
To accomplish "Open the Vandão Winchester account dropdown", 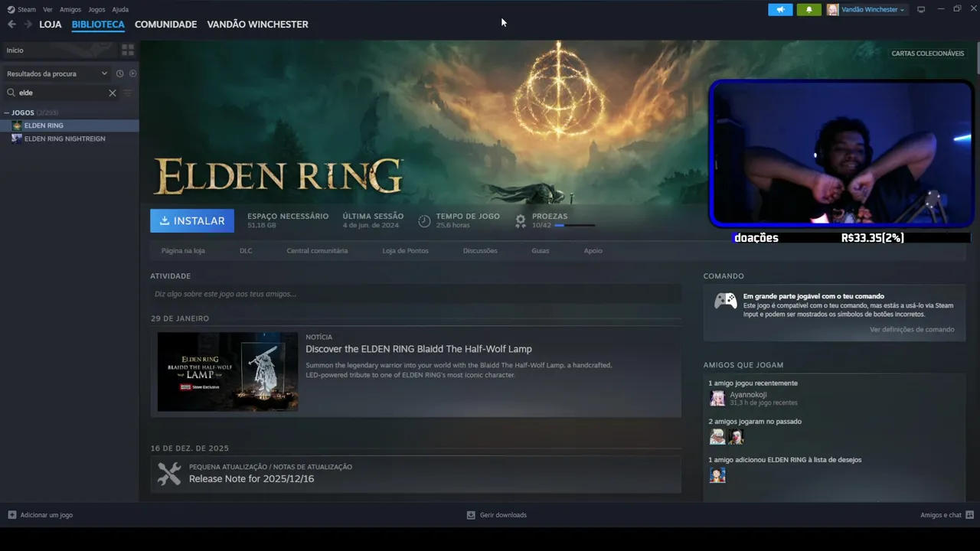I will click(873, 9).
